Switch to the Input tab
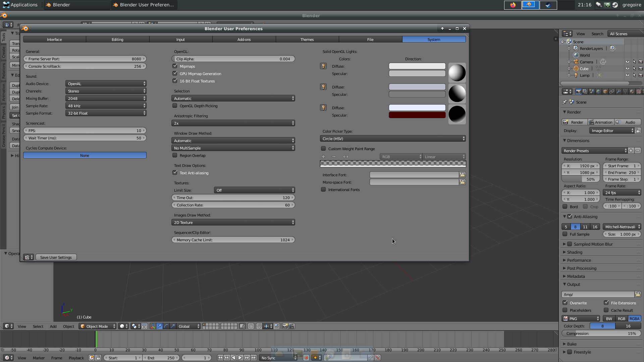 click(x=180, y=39)
